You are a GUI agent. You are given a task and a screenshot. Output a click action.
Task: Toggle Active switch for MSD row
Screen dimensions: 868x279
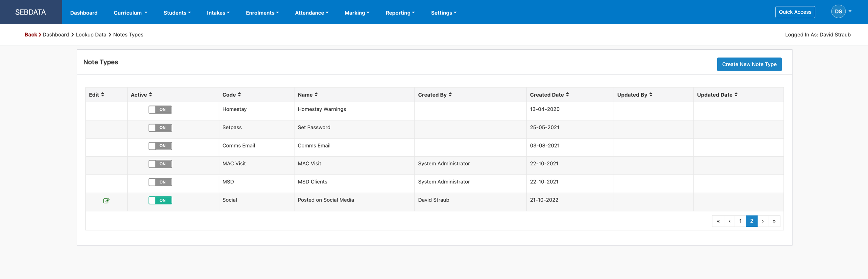click(160, 182)
